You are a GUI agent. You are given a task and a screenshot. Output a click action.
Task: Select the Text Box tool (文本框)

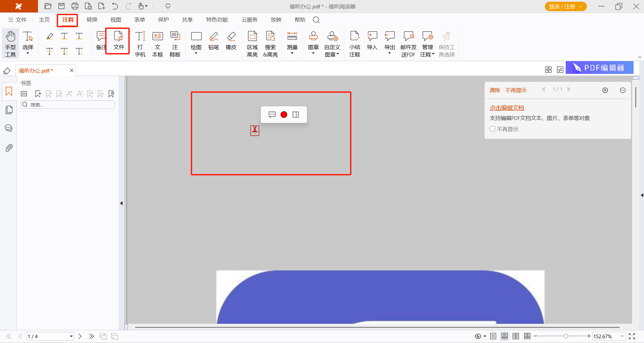[x=158, y=44]
